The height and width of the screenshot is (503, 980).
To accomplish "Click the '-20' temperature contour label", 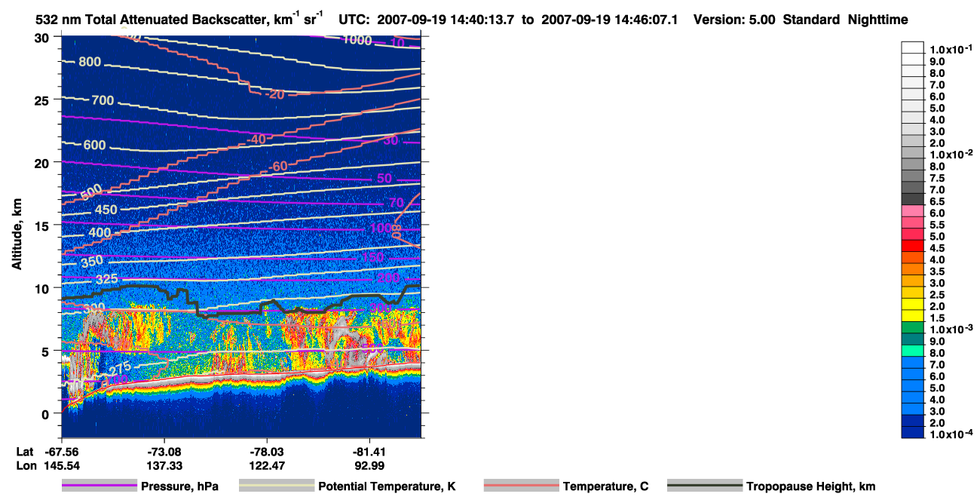I will pyautogui.click(x=275, y=94).
